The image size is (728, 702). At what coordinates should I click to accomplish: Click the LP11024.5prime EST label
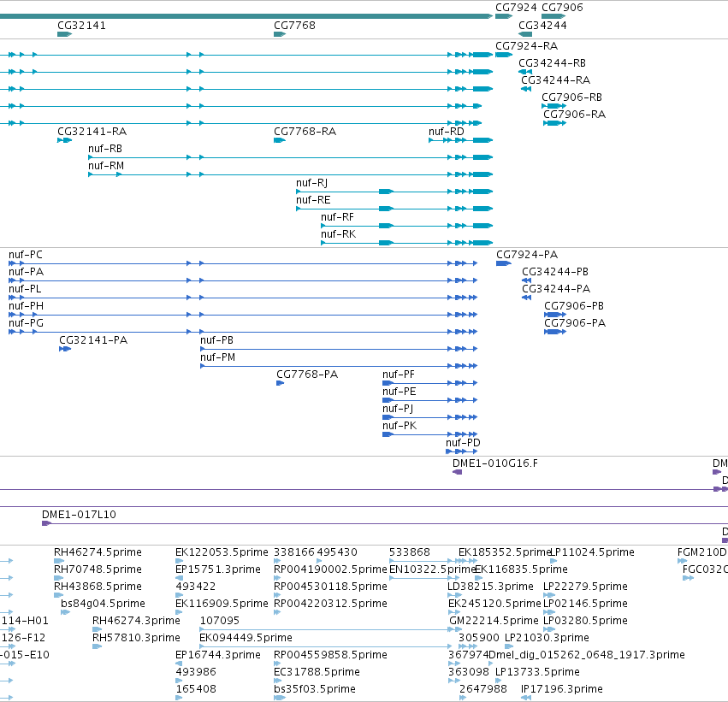pos(592,552)
